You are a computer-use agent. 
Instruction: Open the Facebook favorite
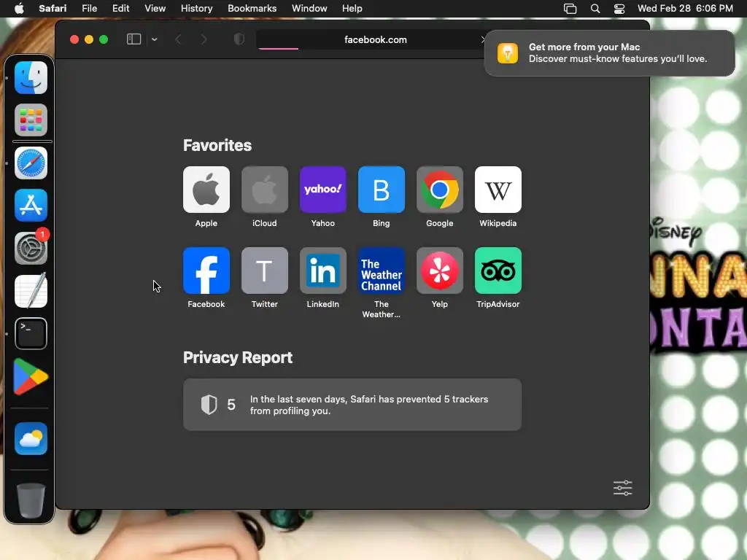point(206,271)
